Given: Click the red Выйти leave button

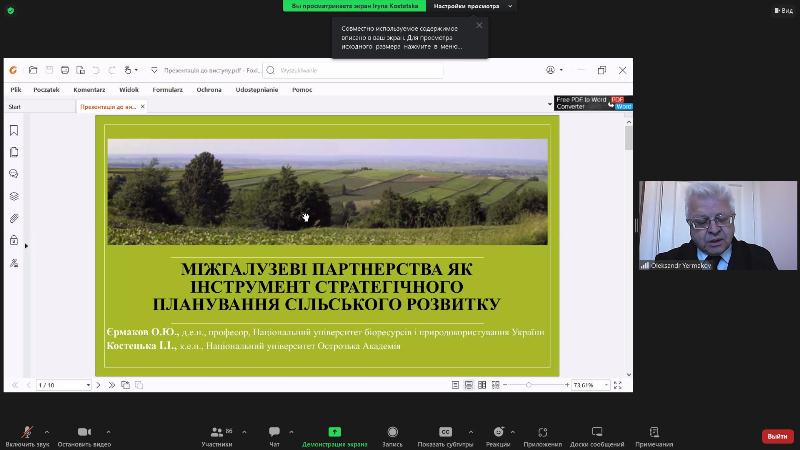Looking at the screenshot, I should pos(777,436).
